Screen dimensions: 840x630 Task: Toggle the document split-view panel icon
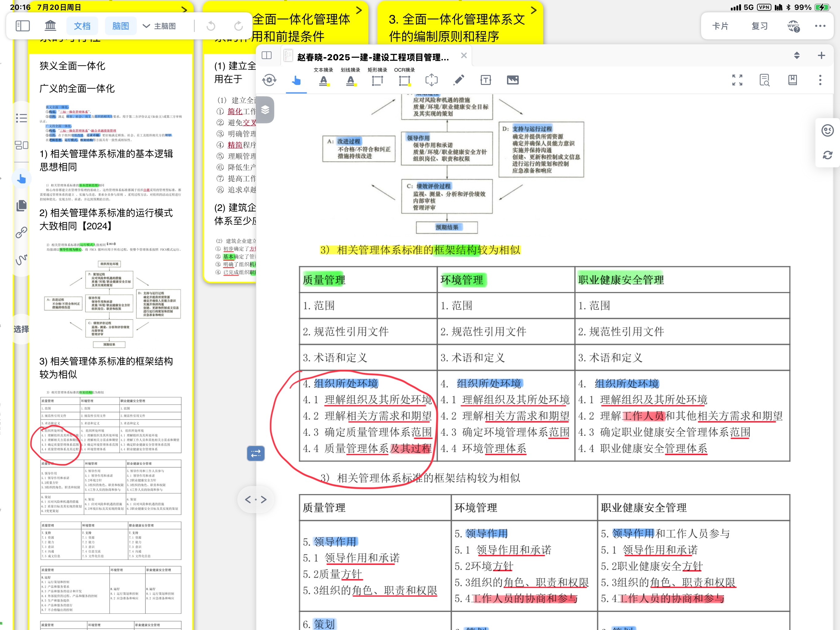coord(267,55)
